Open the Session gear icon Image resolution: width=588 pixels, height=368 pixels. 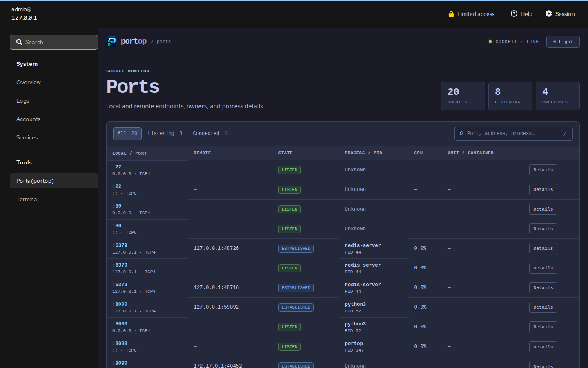549,13
